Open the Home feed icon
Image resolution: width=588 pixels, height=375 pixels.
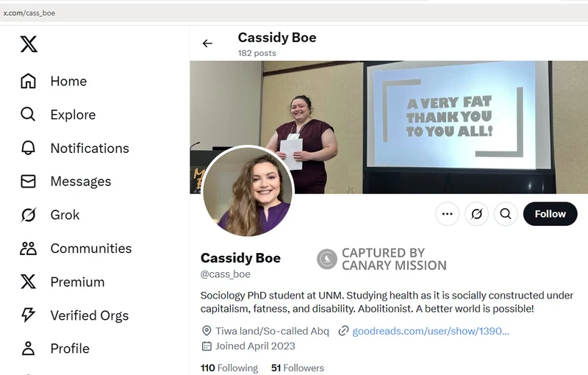click(28, 82)
